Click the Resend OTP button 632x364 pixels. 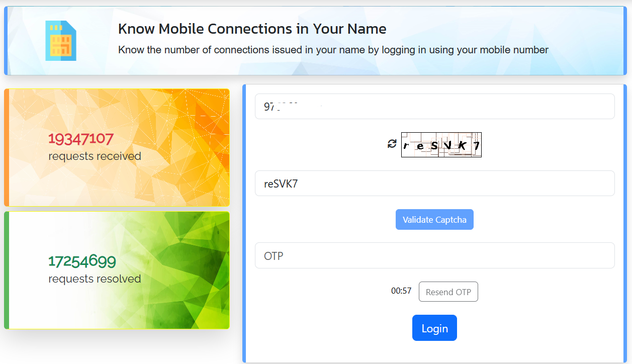click(x=448, y=292)
